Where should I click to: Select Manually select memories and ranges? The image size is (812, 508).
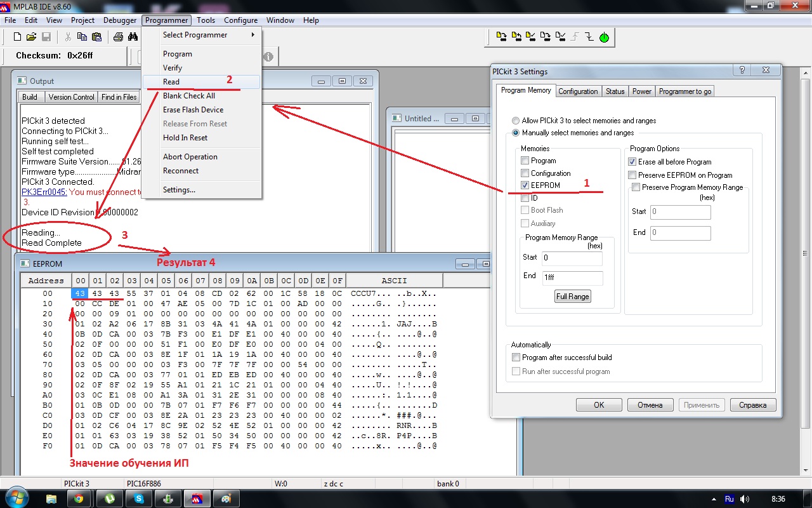tap(516, 133)
